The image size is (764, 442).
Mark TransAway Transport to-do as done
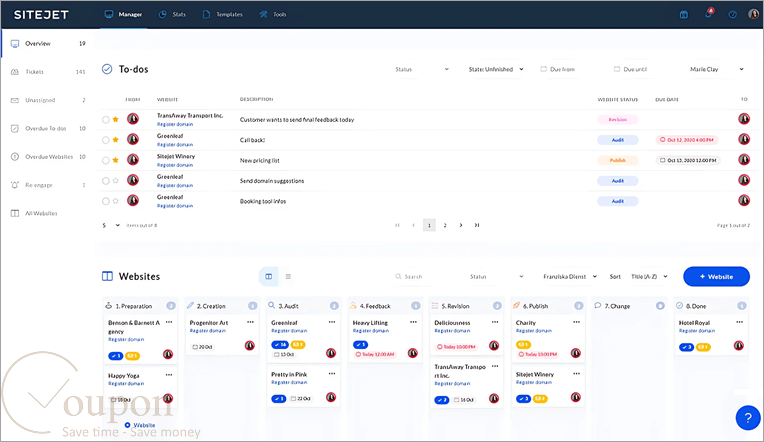point(106,119)
